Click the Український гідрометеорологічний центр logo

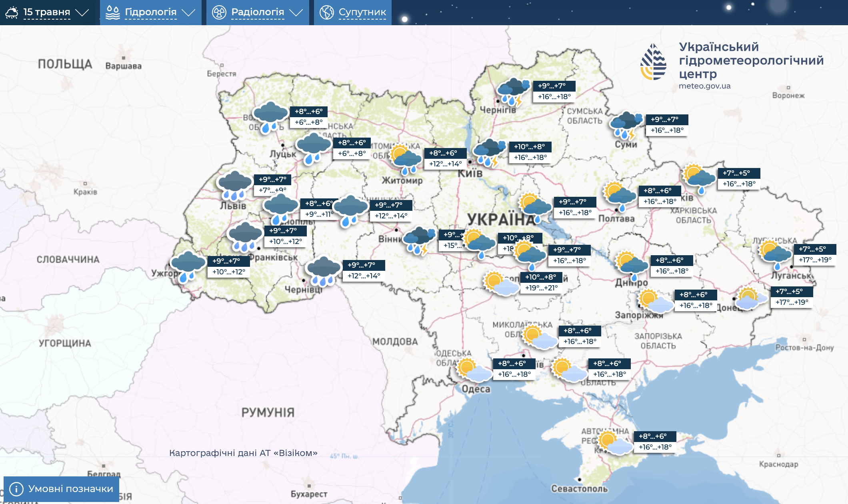click(653, 62)
